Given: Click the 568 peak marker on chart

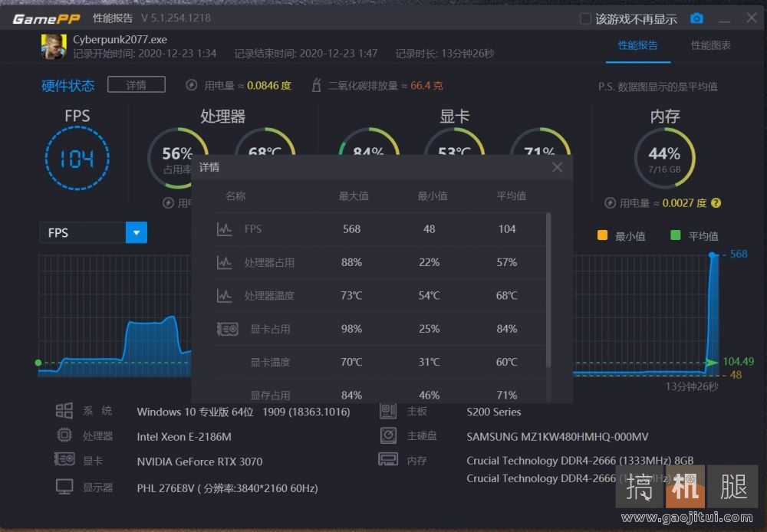Looking at the screenshot, I should point(713,255).
